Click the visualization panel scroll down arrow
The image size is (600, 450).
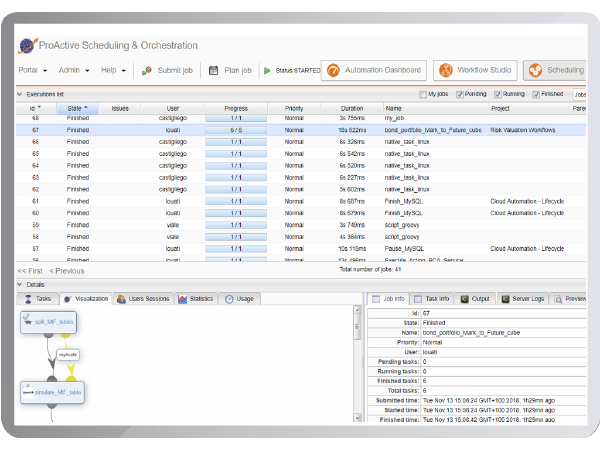point(357,417)
